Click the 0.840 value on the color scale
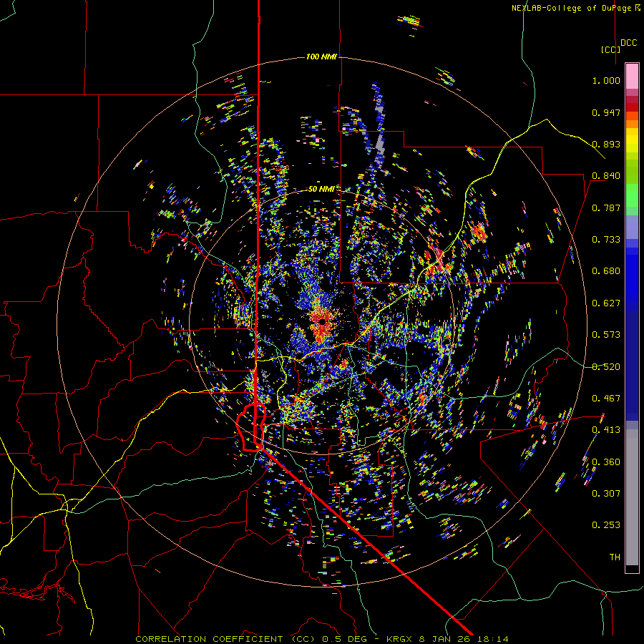 coord(606,176)
